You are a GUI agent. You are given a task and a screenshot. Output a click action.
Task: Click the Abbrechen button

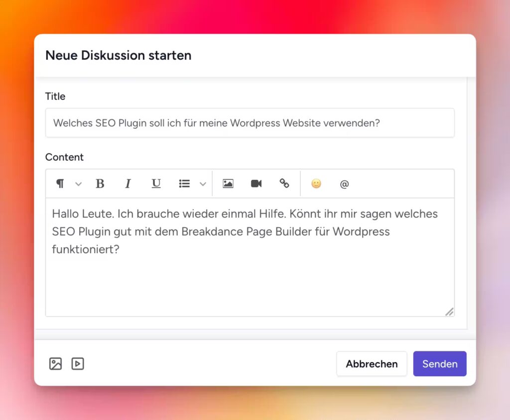pos(372,364)
